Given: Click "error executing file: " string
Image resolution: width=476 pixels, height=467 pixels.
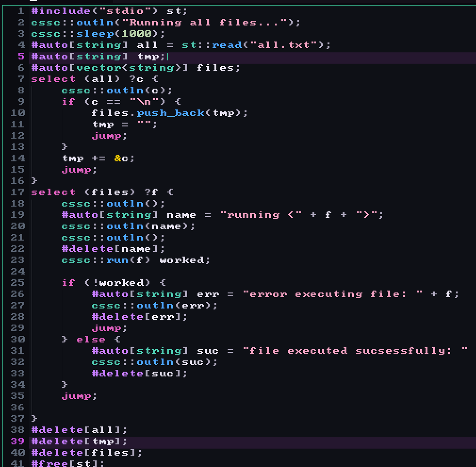Looking at the screenshot, I should coord(333,294).
